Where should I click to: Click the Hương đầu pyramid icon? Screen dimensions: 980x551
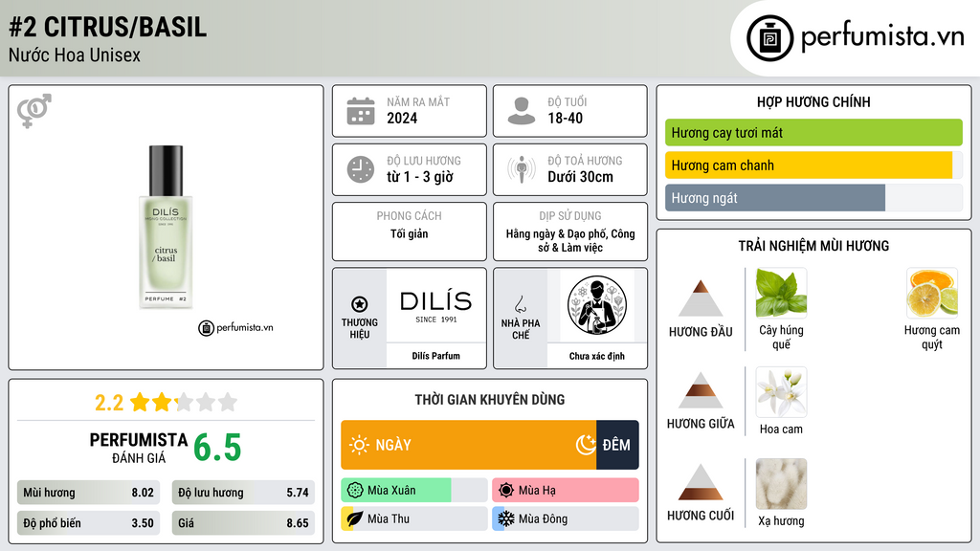pyautogui.click(x=701, y=298)
